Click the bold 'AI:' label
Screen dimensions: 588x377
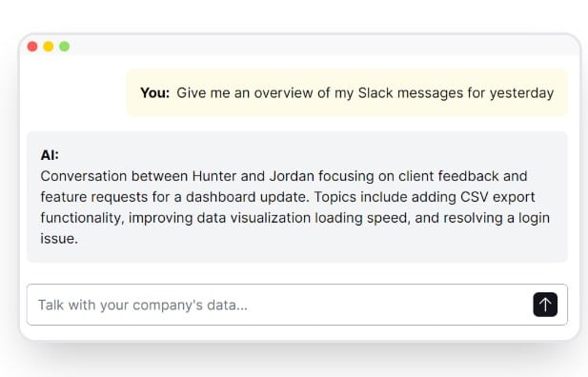tap(50, 155)
